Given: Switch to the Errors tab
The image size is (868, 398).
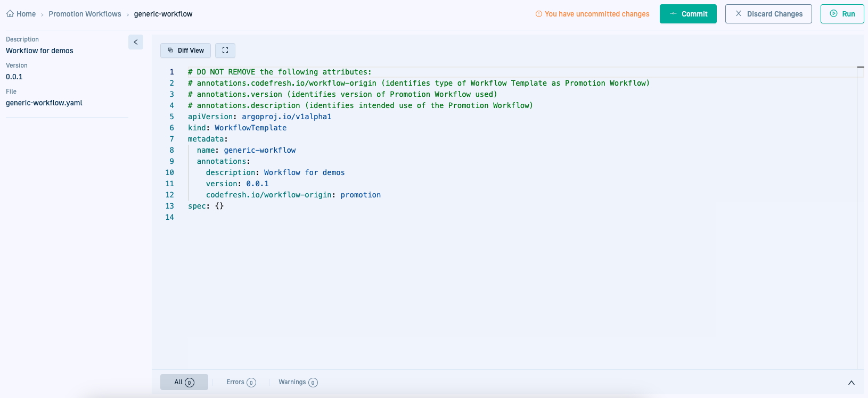Looking at the screenshot, I should point(241,382).
